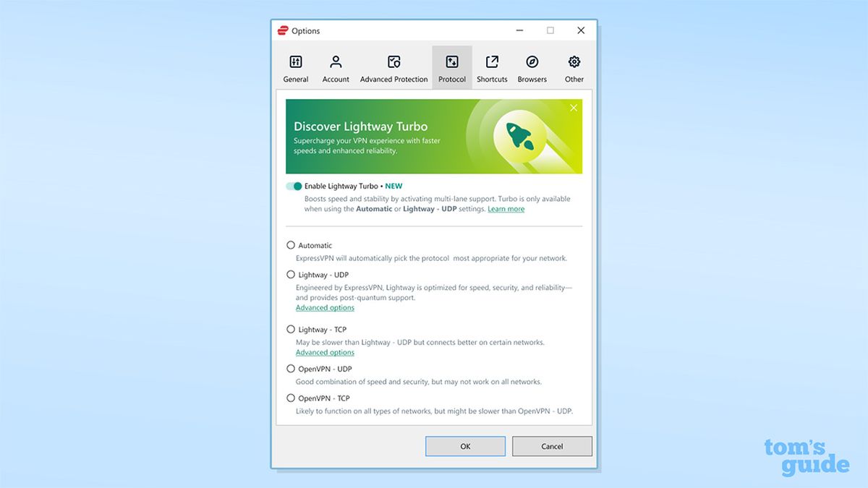Image resolution: width=868 pixels, height=488 pixels.
Task: Confirm settings with the OK button
Action: [x=465, y=446]
